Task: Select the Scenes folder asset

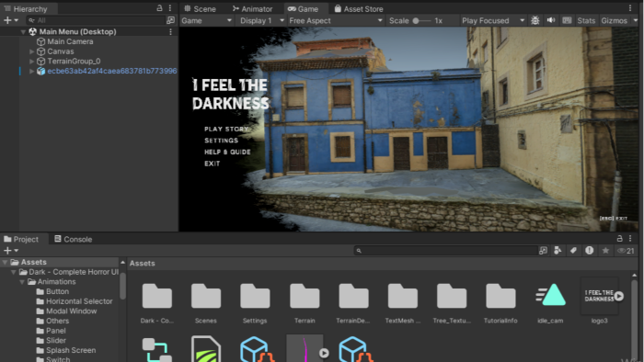Action: click(206, 303)
